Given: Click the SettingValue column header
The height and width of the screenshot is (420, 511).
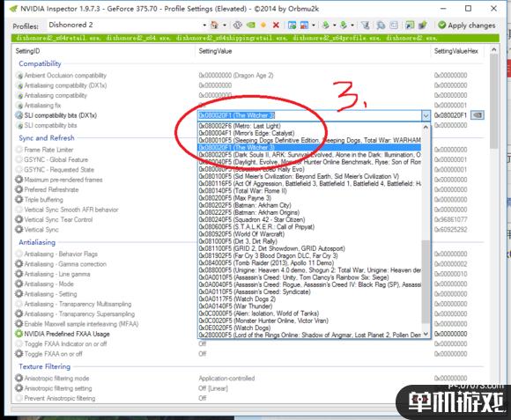Looking at the screenshot, I should click(x=215, y=51).
